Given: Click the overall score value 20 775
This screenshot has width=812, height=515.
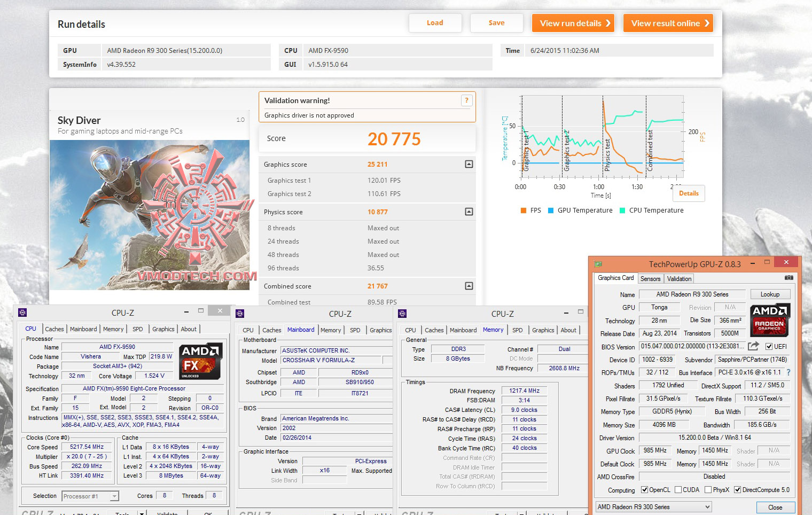Looking at the screenshot, I should click(394, 139).
